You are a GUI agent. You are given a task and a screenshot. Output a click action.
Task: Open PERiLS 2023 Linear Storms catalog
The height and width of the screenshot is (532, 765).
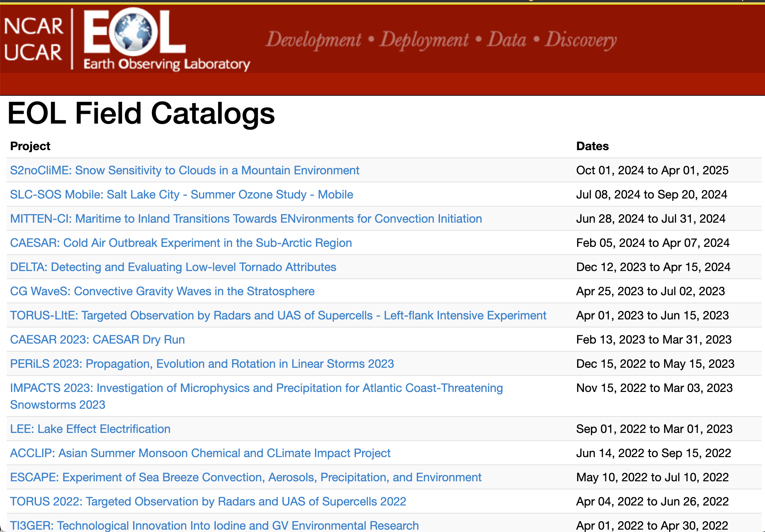coord(202,364)
